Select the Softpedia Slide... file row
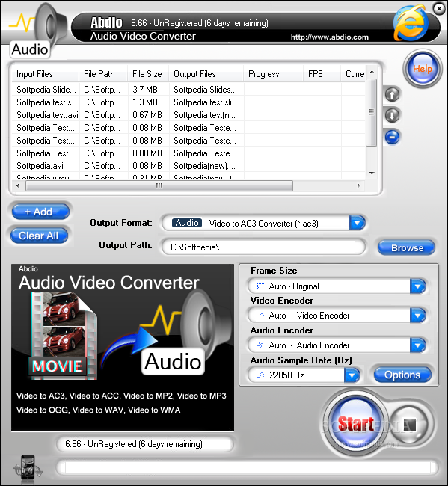 click(188, 90)
